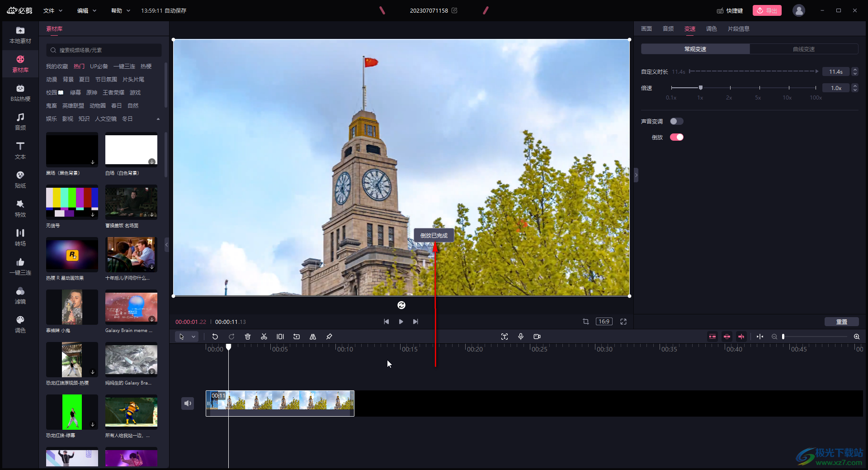Open the 编辑 edit menu dropdown
Screen dimensions: 868x470
point(87,10)
